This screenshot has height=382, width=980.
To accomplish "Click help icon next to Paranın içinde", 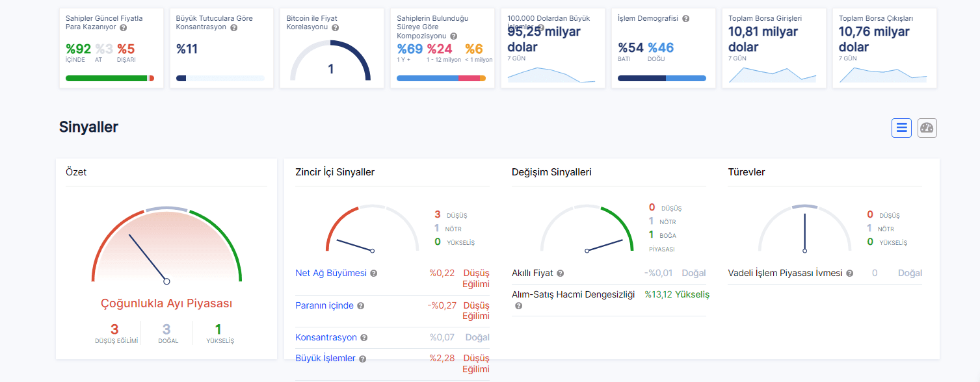I will (x=361, y=306).
